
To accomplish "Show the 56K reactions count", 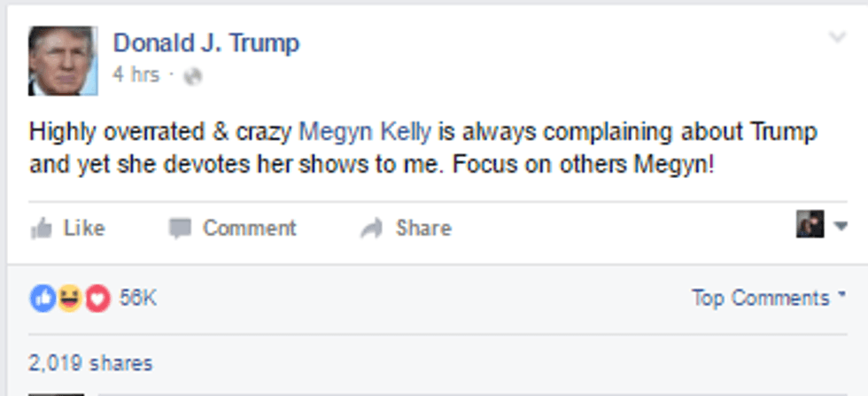I will point(137,299).
